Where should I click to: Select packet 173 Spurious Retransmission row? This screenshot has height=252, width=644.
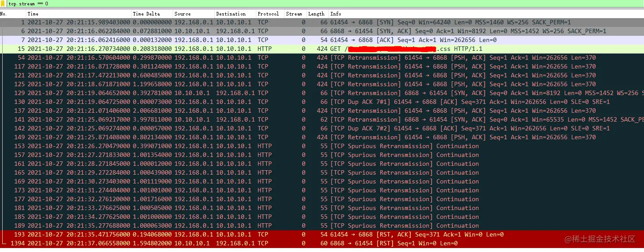[322, 190]
